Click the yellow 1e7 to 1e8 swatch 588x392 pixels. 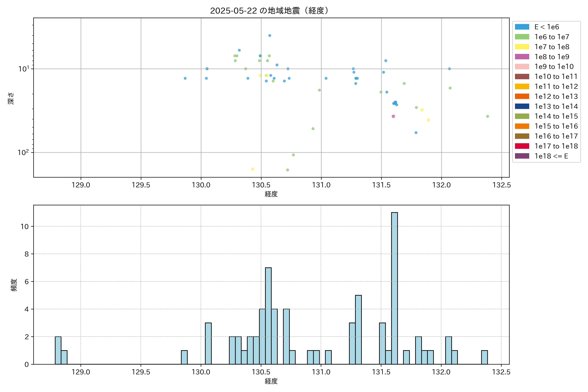point(522,47)
